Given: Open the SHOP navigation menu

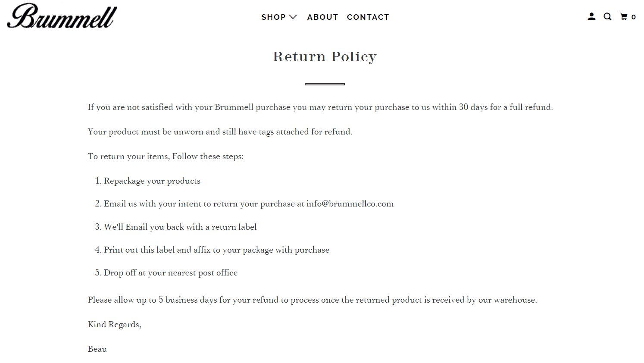Looking at the screenshot, I should 273,17.
